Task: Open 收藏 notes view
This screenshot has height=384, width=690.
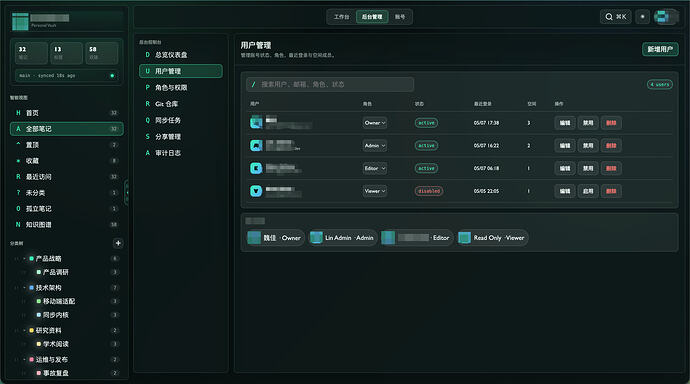Action: [x=66, y=161]
